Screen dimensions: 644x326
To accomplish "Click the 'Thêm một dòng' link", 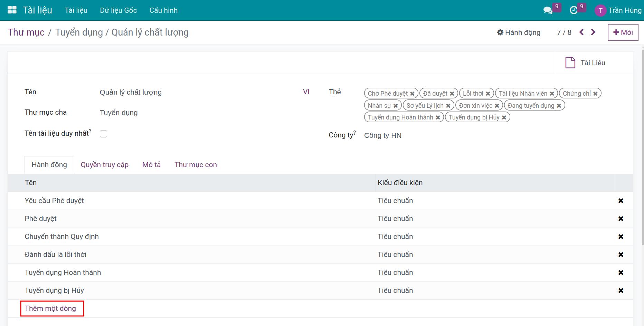I will [50, 308].
